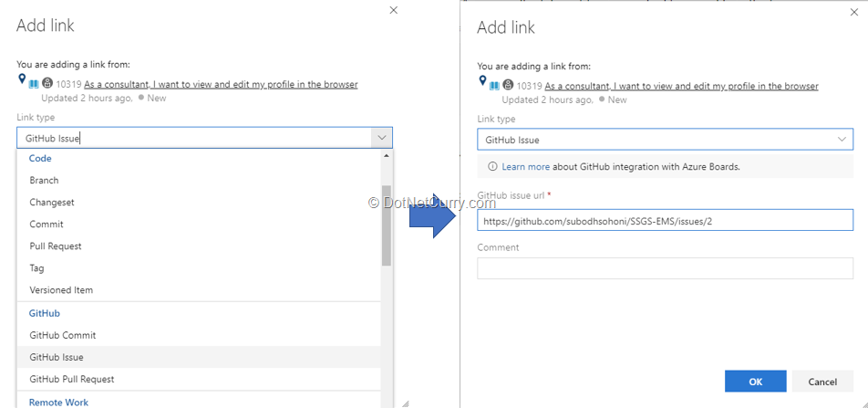The width and height of the screenshot is (868, 408).
Task: Click the user story book icon in right dialog
Action: pos(494,86)
